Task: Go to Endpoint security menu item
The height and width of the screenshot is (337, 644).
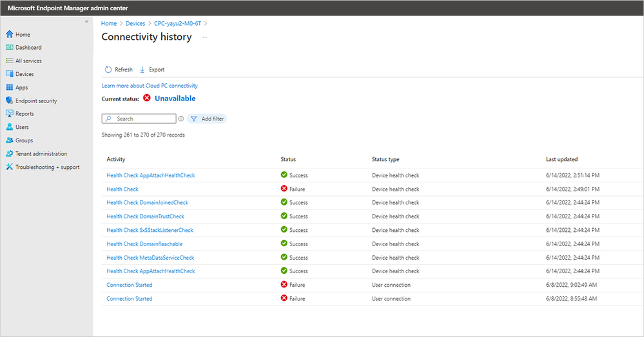Action: [36, 101]
